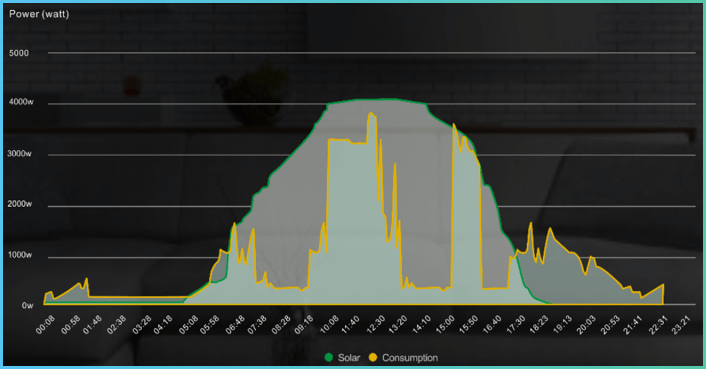Select the 00:08 time tick label
706x369 pixels.
(45, 325)
